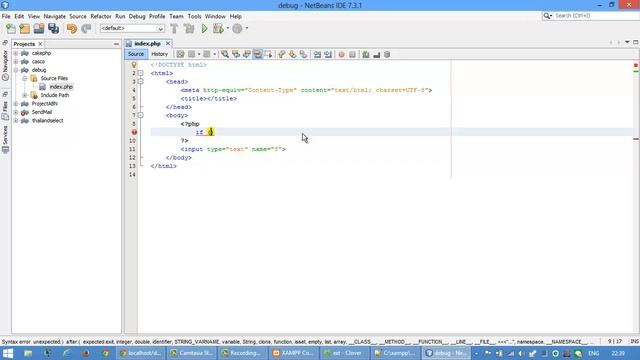Click the green Run Project arrow
Viewport: 640px width, 360px height.
tap(204, 29)
